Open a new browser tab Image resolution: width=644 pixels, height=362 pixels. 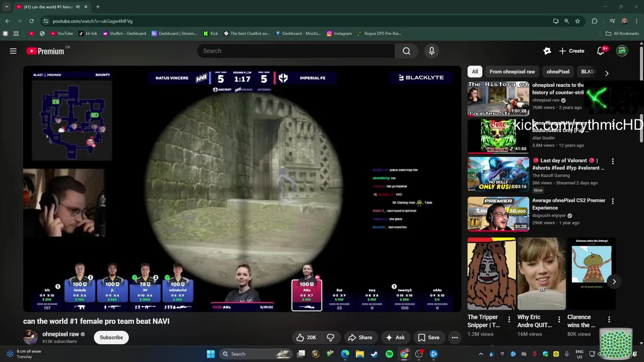click(98, 7)
